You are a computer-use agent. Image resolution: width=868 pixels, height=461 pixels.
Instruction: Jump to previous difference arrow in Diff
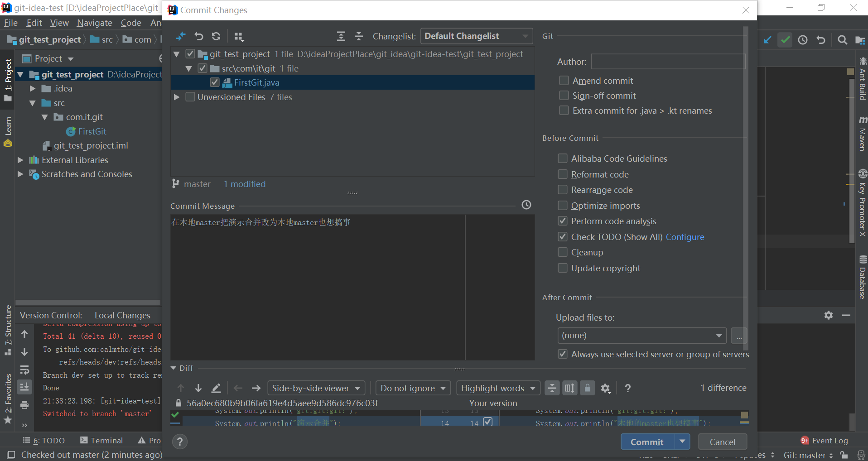tap(181, 388)
